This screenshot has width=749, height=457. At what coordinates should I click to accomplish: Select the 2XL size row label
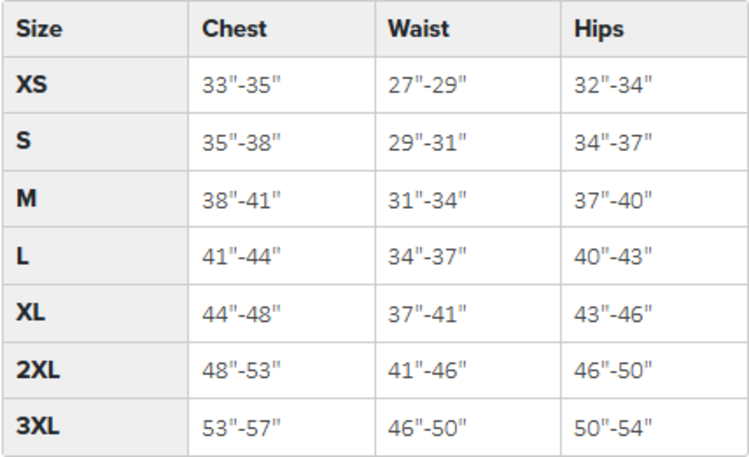tap(38, 370)
